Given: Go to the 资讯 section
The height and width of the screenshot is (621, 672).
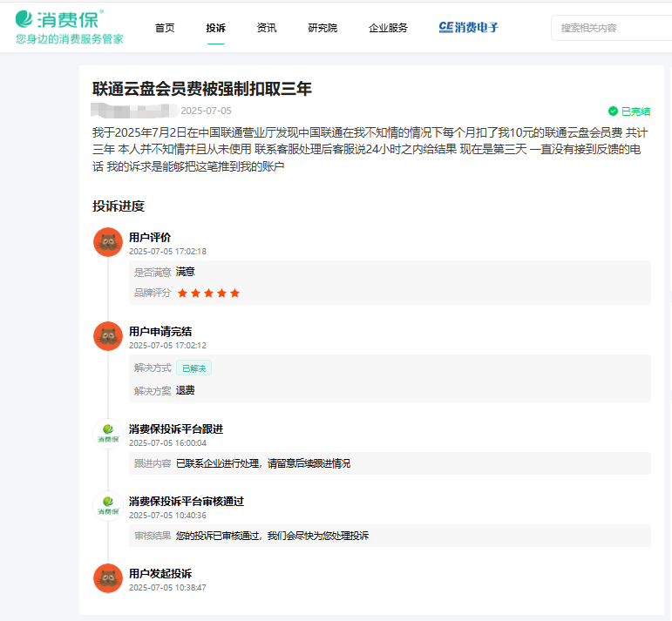Looking at the screenshot, I should pos(267,28).
